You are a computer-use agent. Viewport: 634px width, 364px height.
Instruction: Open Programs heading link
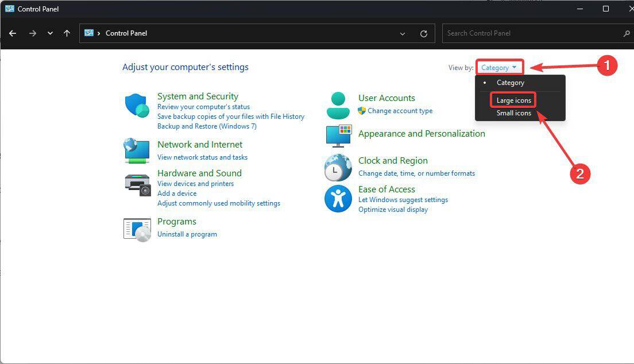177,222
